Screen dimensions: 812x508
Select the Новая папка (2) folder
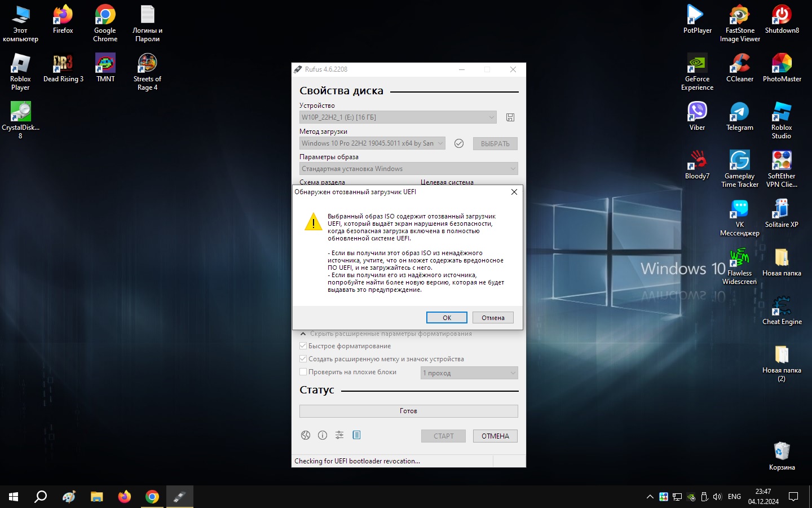coord(782,364)
